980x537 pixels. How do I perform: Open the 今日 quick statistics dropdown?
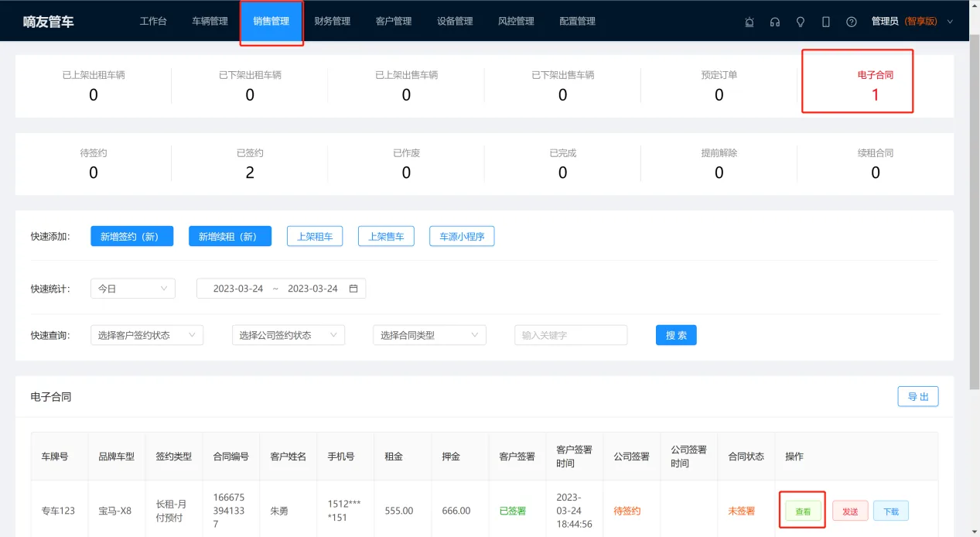(133, 289)
